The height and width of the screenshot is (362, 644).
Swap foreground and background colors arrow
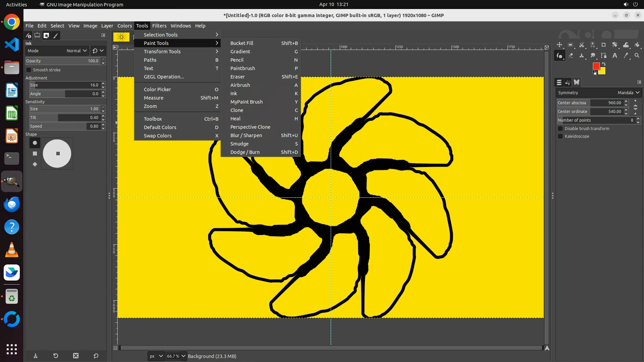point(604,64)
